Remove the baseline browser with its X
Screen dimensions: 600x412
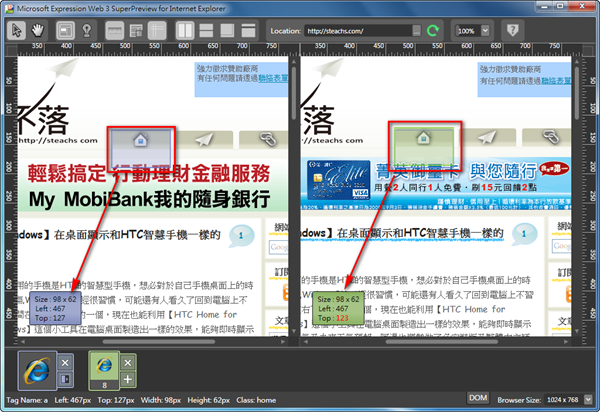click(65, 363)
